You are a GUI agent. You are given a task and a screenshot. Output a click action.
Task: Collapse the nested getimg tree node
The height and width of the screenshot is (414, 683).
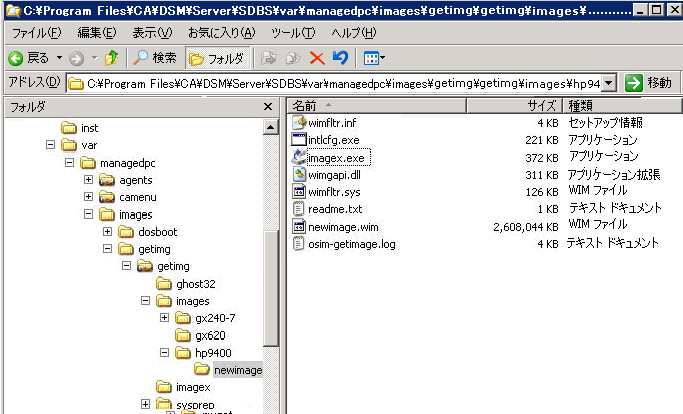point(126,265)
